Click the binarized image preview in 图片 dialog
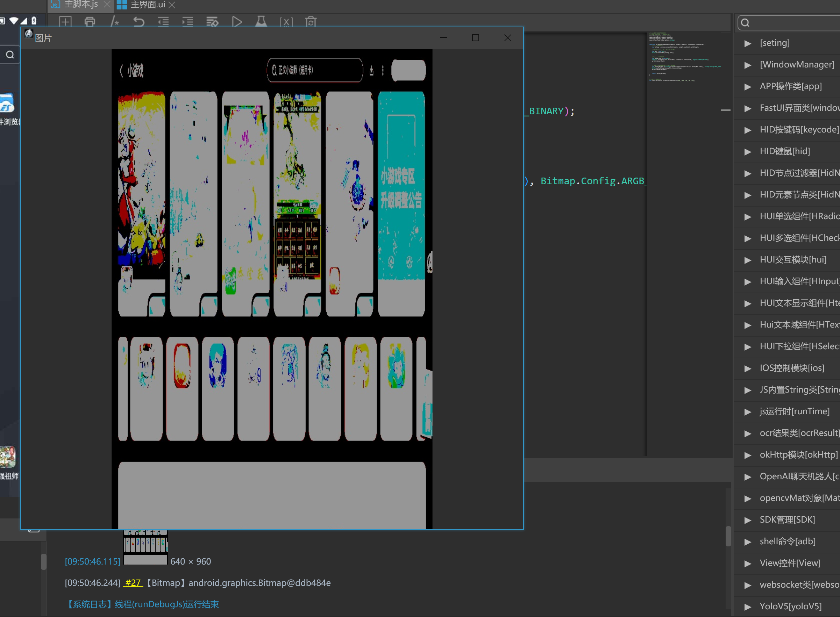The image size is (840, 617). [272, 289]
